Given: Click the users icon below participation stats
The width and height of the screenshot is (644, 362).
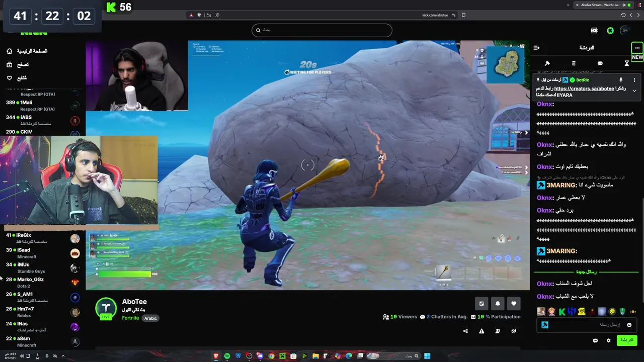Looking at the screenshot, I should 498,331.
